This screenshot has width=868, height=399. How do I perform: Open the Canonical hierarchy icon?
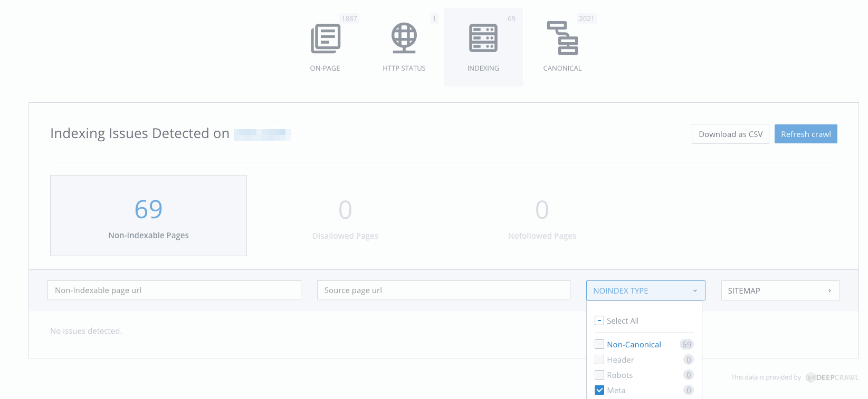tap(562, 38)
